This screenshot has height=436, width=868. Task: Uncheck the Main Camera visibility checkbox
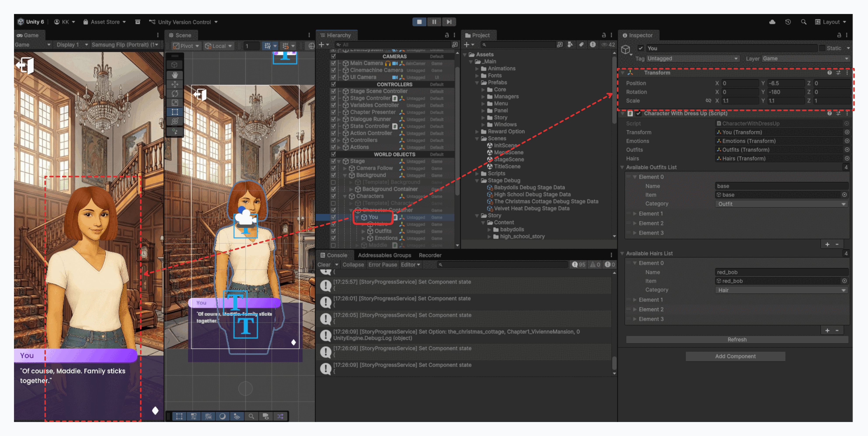(333, 63)
